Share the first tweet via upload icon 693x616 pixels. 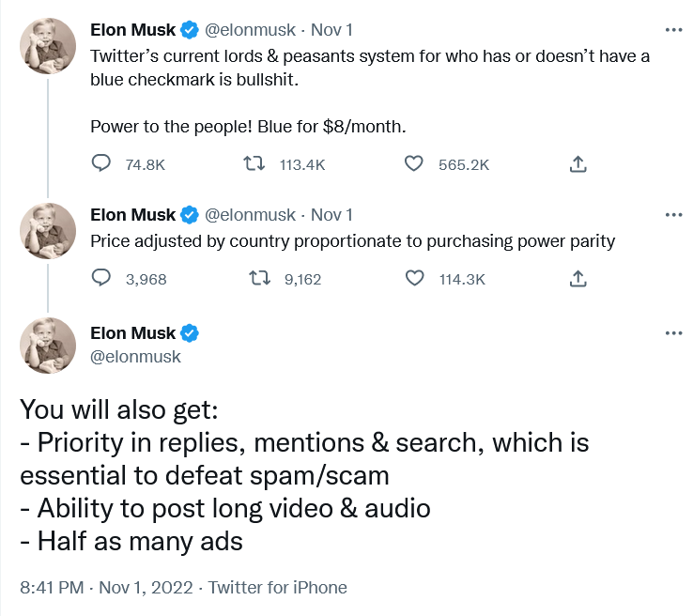(x=577, y=163)
